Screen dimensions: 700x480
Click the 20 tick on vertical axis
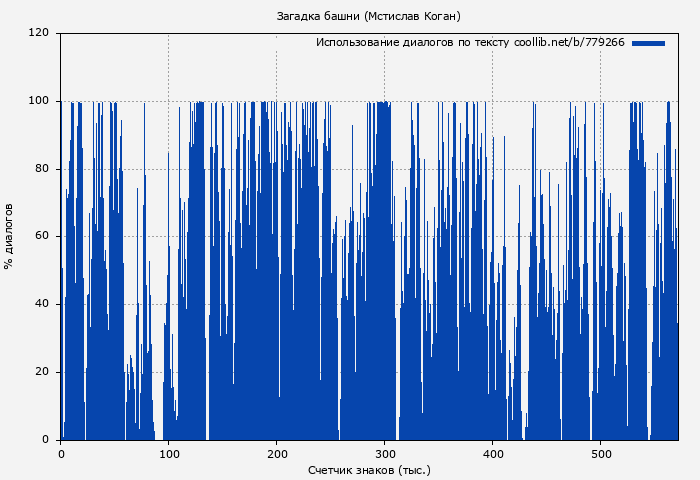coord(42,372)
